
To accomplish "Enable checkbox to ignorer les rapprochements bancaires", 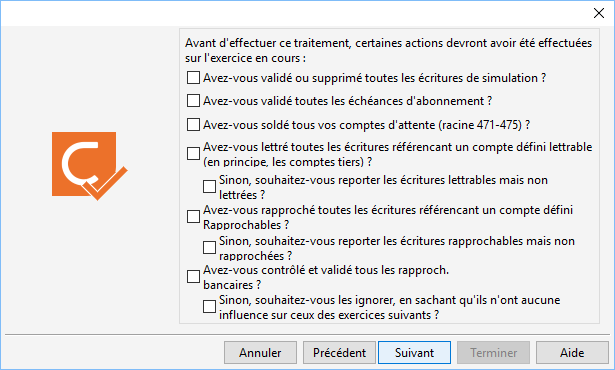I will [209, 306].
